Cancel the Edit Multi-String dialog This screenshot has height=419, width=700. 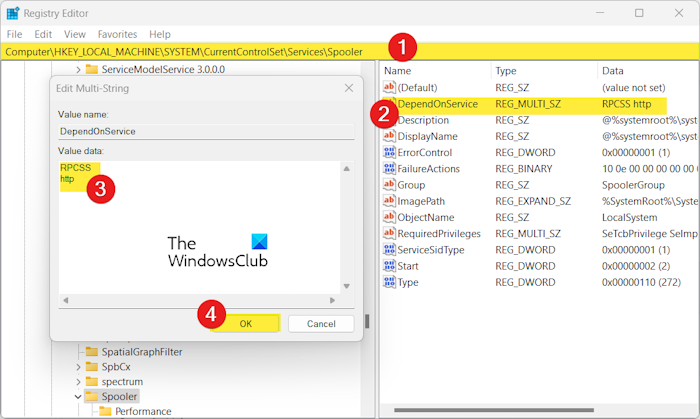(321, 324)
